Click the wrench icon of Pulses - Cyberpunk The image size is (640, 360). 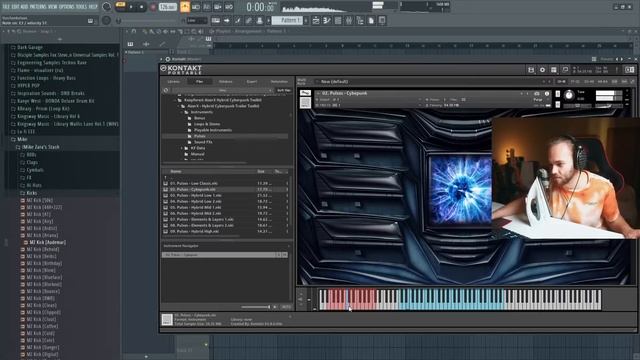(305, 93)
